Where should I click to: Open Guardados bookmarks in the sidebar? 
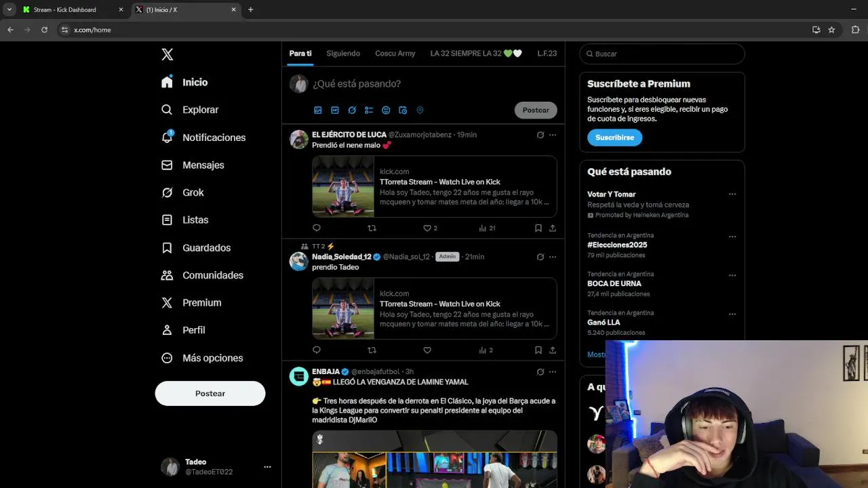click(x=196, y=248)
